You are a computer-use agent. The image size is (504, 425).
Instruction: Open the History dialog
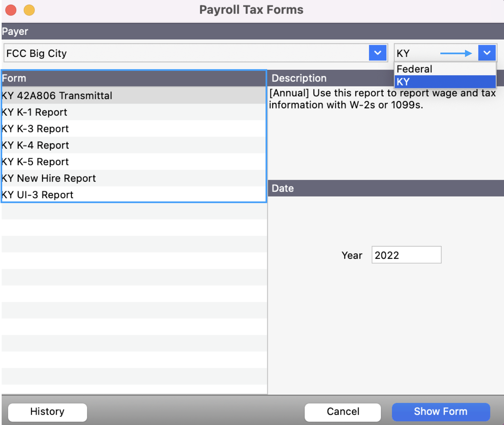click(47, 411)
